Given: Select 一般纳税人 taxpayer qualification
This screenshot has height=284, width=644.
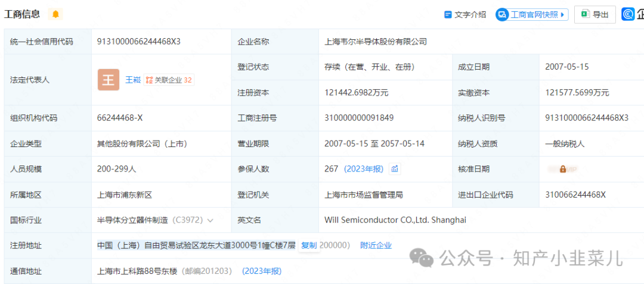Looking at the screenshot, I should [565, 143].
